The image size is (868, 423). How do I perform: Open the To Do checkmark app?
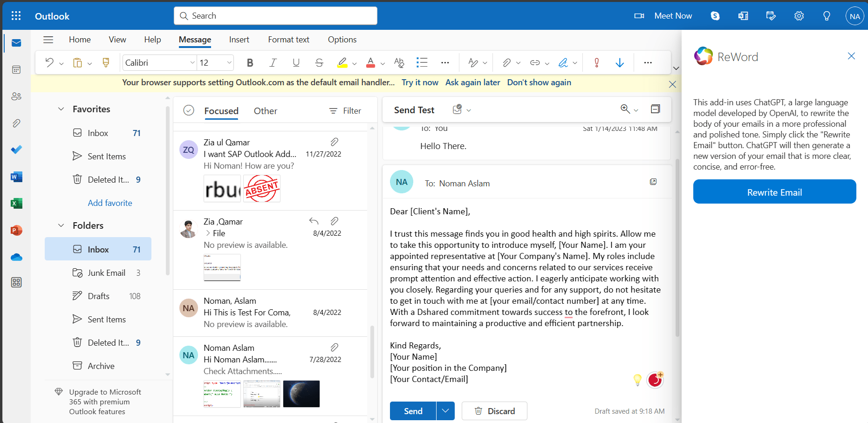(16, 150)
